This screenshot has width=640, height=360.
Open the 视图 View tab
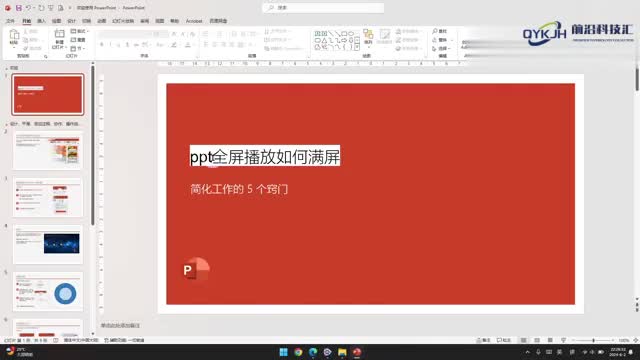(160, 21)
